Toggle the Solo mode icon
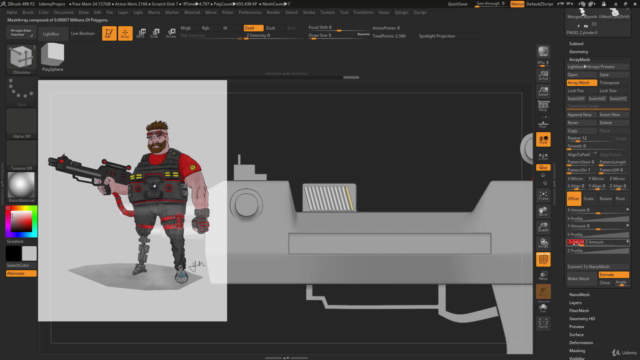 [543, 308]
